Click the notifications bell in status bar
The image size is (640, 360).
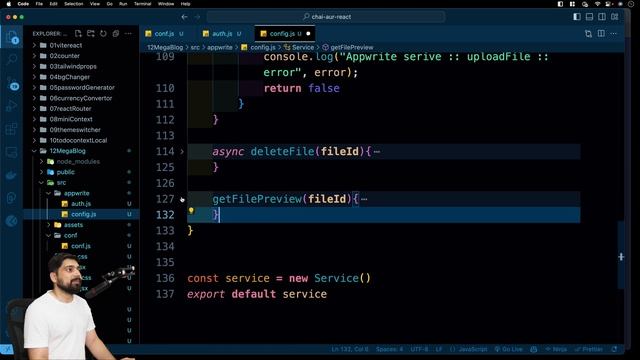[615, 349]
